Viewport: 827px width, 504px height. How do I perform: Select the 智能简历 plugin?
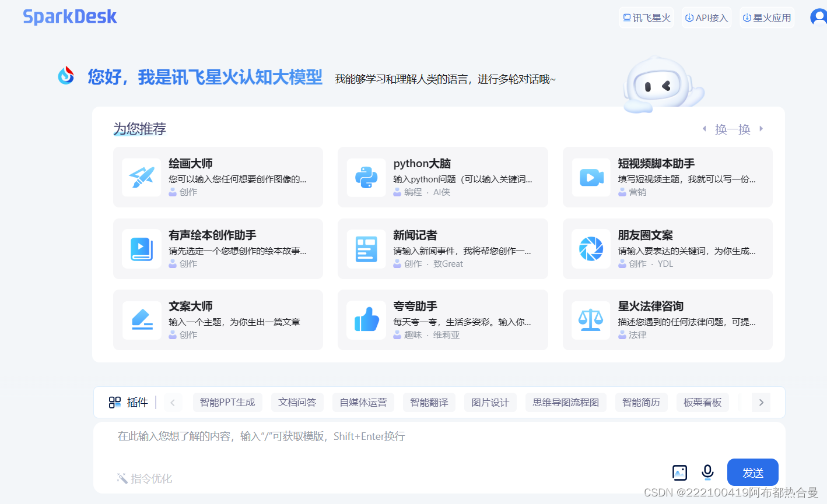[x=642, y=402]
